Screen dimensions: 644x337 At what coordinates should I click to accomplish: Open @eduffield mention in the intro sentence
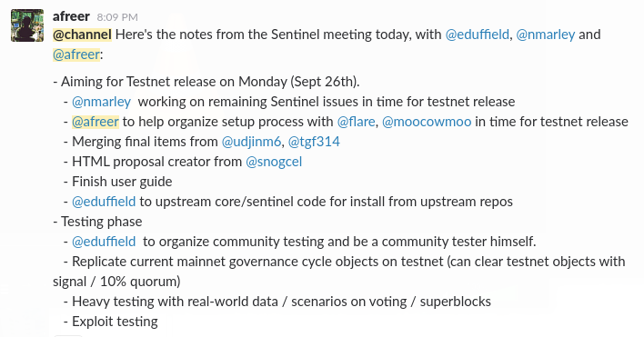click(478, 35)
